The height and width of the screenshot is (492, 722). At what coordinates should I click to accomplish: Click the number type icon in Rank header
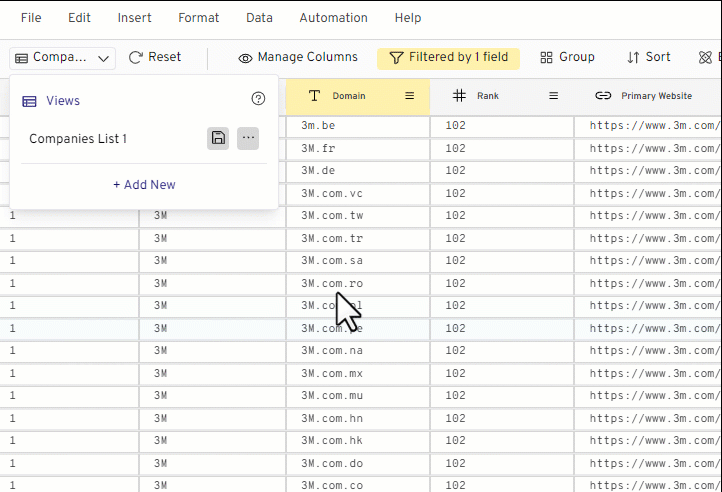coord(459,96)
